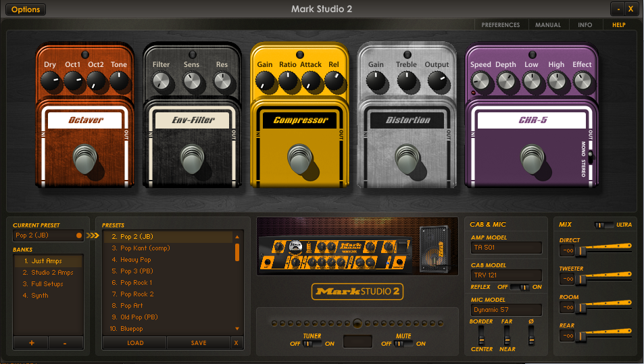This screenshot has width=644, height=364.
Task: Switch the cab Reflex toggle
Action: point(520,288)
